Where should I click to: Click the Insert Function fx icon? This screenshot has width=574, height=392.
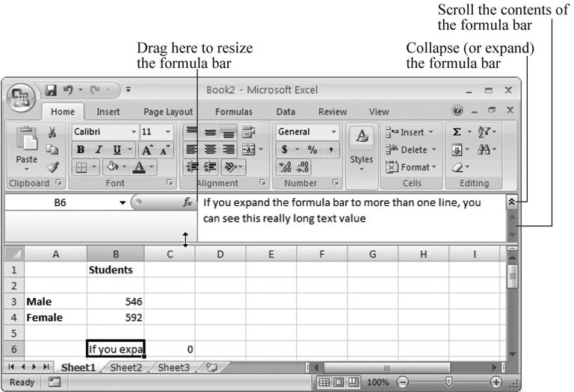pos(188,202)
